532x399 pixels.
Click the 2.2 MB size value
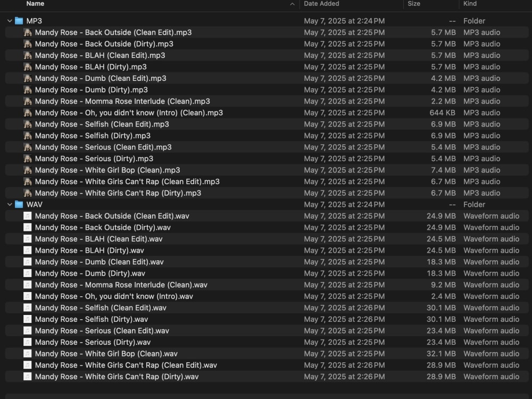point(444,102)
